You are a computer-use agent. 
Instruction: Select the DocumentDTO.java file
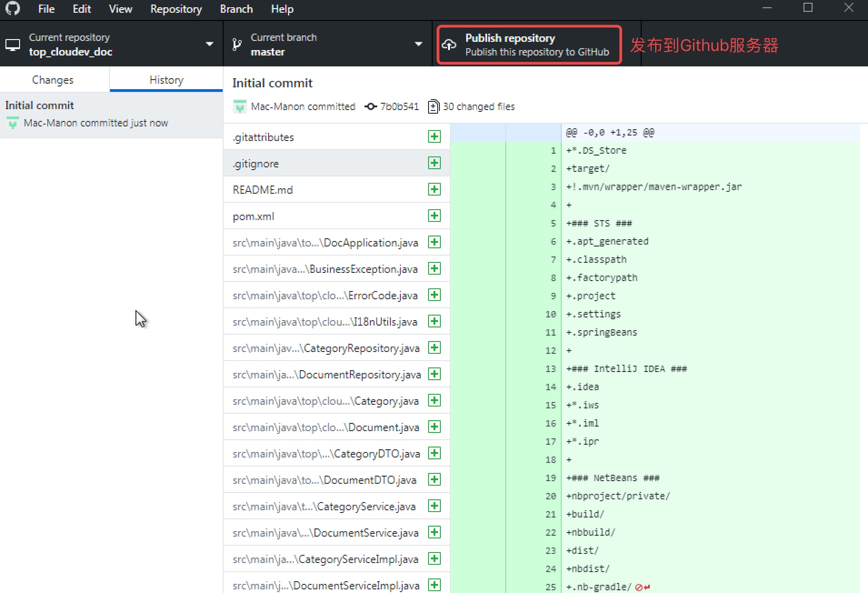click(x=337, y=480)
